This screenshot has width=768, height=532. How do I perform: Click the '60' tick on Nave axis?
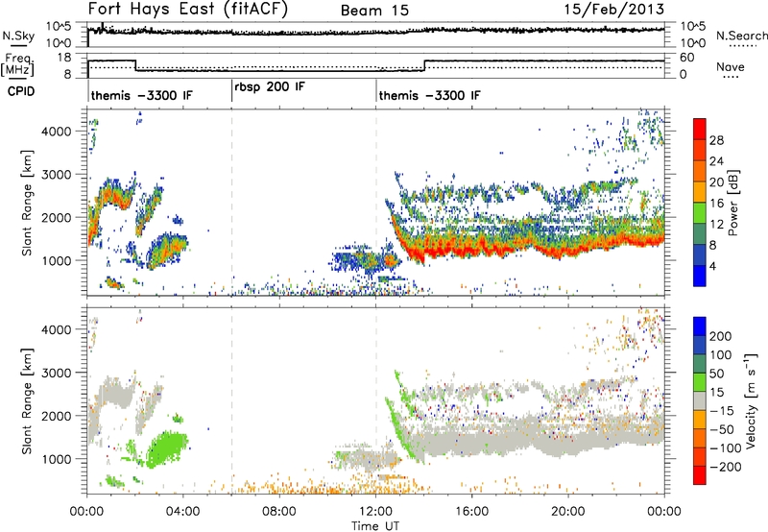(687, 58)
